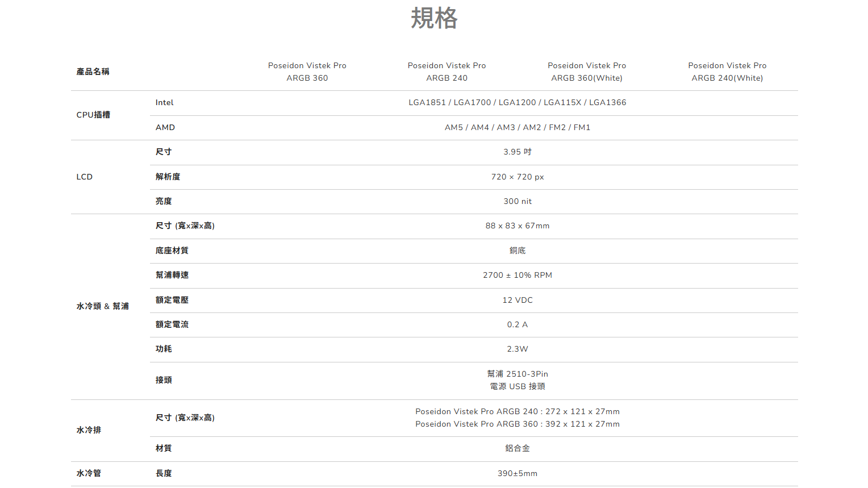Viewport: 868px width, 488px height.
Task: Select the CPU插槽 category label
Action: pos(93,115)
